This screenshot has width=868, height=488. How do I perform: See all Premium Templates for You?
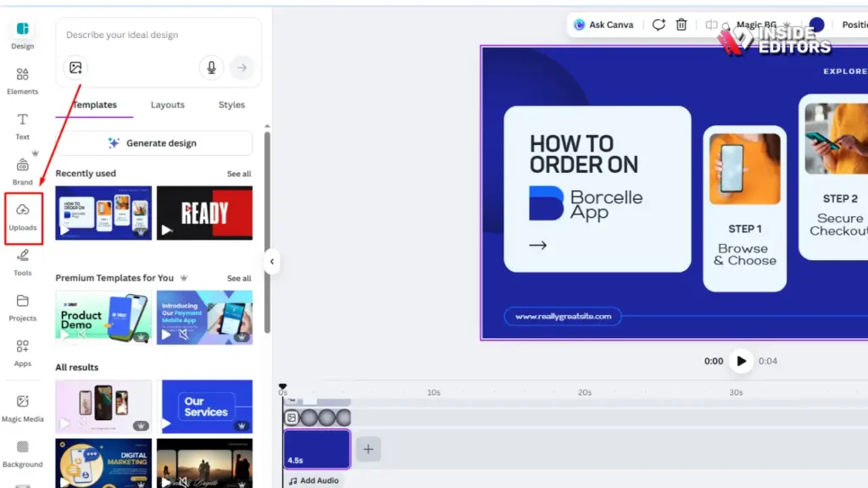tap(239, 278)
